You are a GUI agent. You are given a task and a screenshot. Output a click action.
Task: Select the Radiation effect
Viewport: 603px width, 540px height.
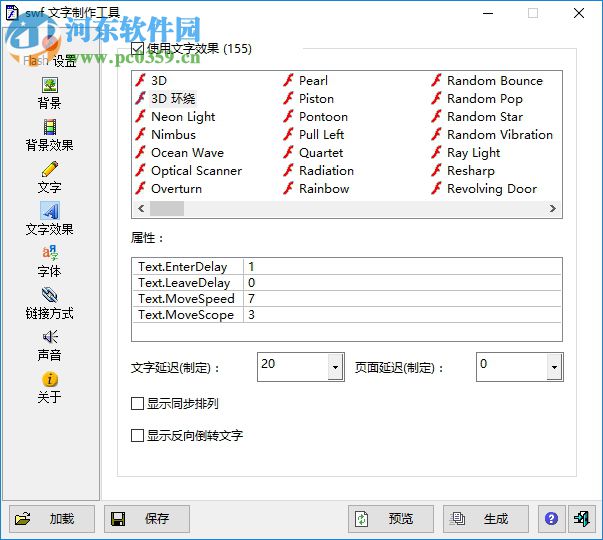click(x=326, y=171)
